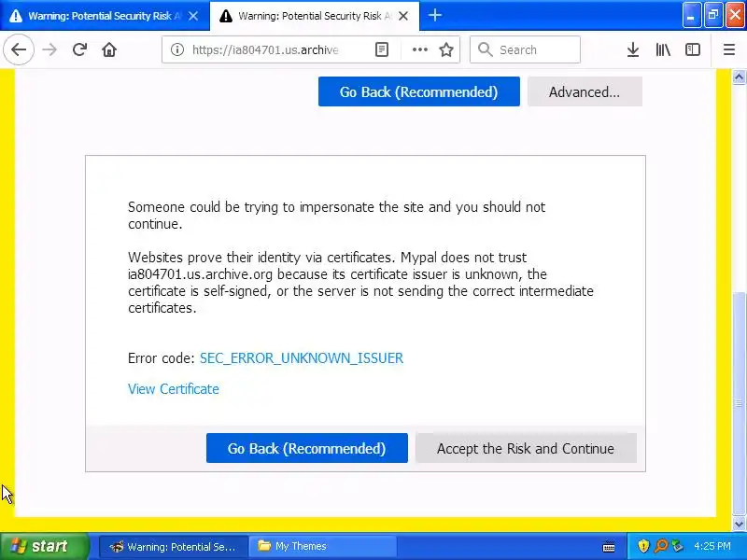Viewport: 747px width, 560px height.
Task: Reload the current page
Action: [x=79, y=49]
